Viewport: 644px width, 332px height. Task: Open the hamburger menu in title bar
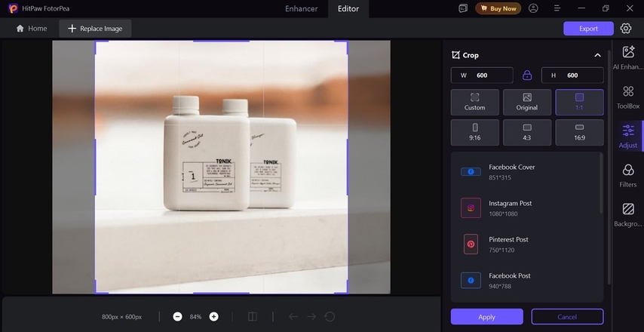pos(557,8)
